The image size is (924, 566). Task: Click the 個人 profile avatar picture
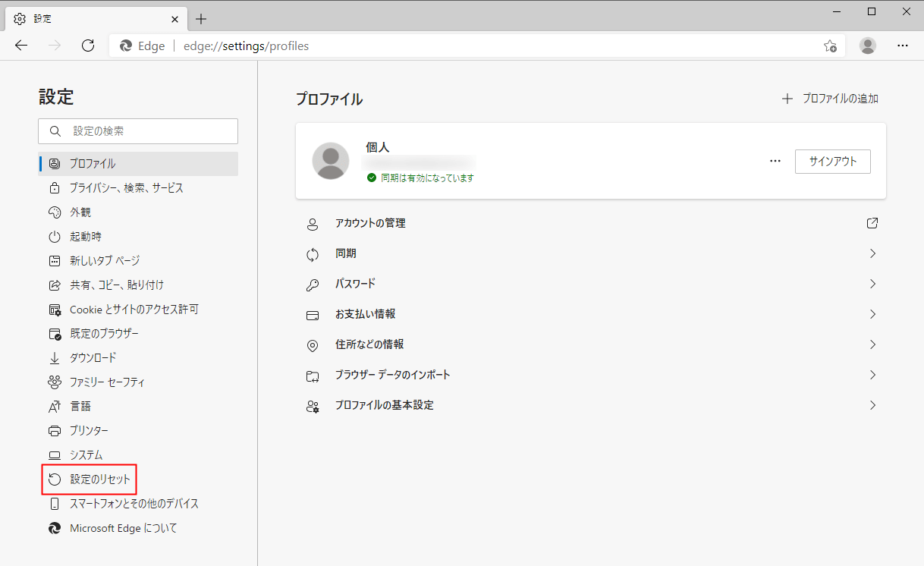click(x=331, y=161)
